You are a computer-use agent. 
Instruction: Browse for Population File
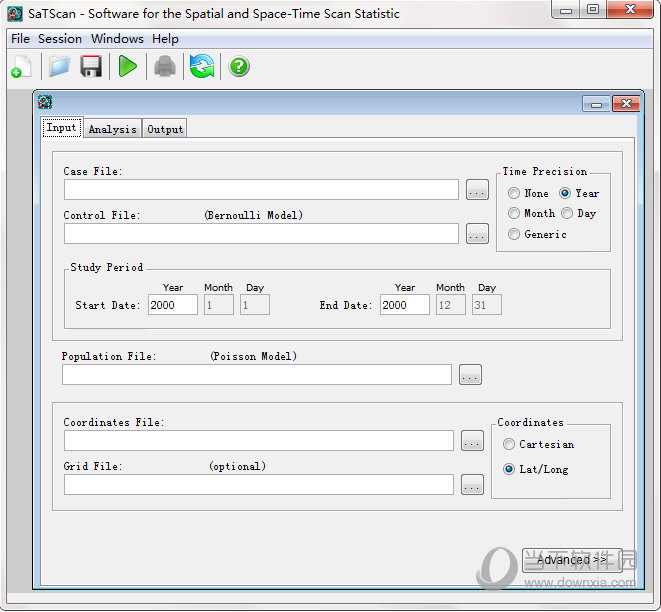pyautogui.click(x=470, y=375)
